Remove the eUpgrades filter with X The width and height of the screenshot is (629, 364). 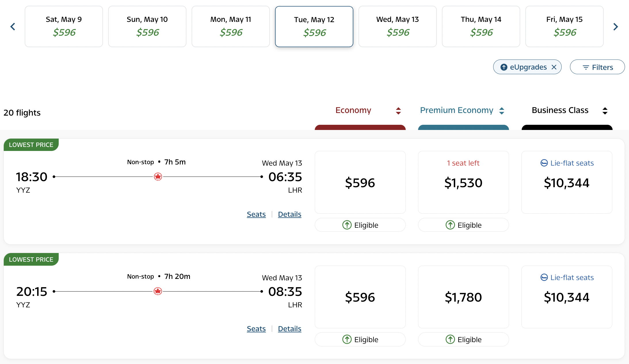[x=554, y=67]
